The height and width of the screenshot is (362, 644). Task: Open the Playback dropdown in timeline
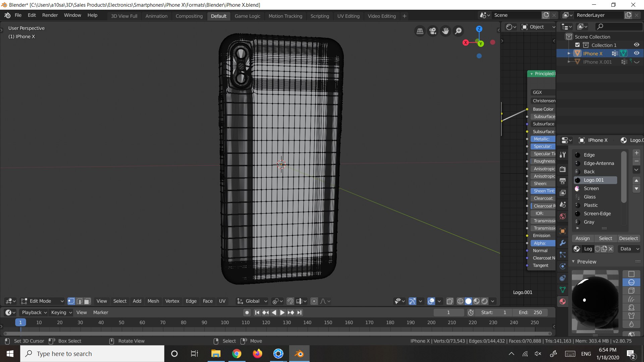pos(34,312)
